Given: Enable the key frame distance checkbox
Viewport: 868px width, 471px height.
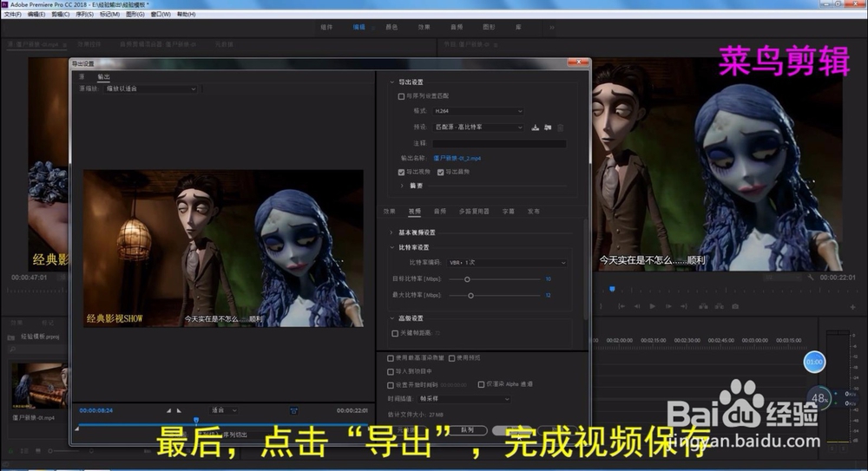Looking at the screenshot, I should 395,333.
